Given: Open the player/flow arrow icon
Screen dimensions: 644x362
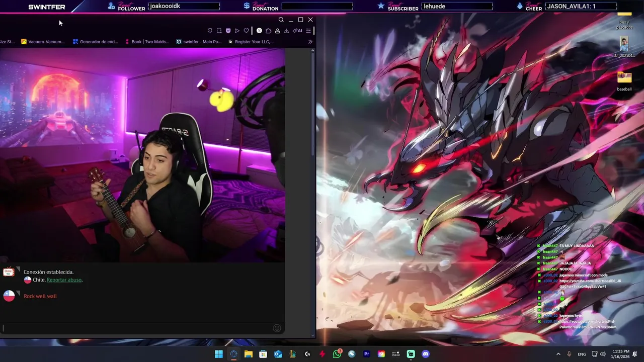Looking at the screenshot, I should click(237, 31).
